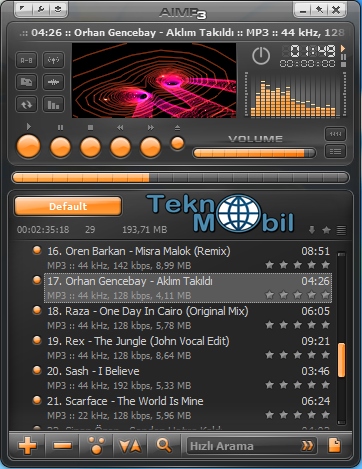
Task: Pause playback with the orange Pause button
Action: click(60, 147)
